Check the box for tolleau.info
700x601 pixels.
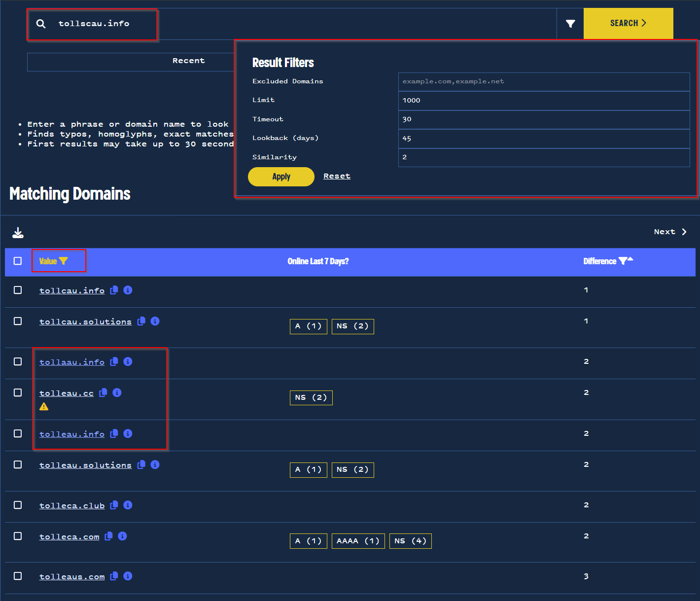pyautogui.click(x=18, y=433)
